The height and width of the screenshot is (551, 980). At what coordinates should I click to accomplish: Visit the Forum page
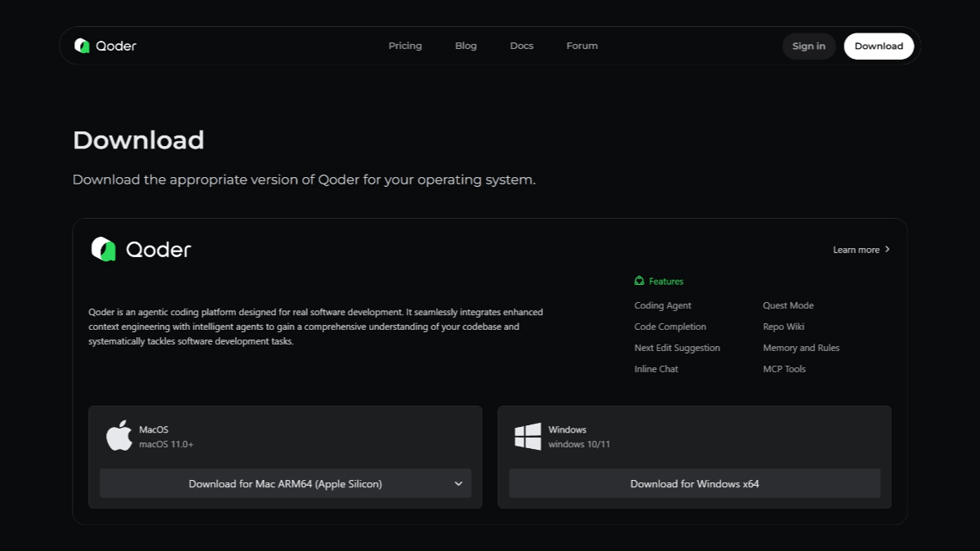click(x=581, y=46)
